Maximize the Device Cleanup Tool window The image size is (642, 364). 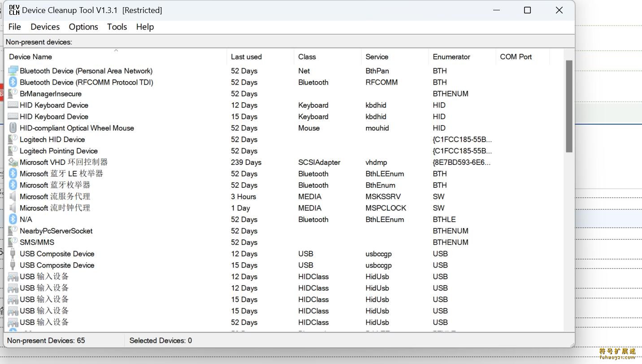click(527, 10)
